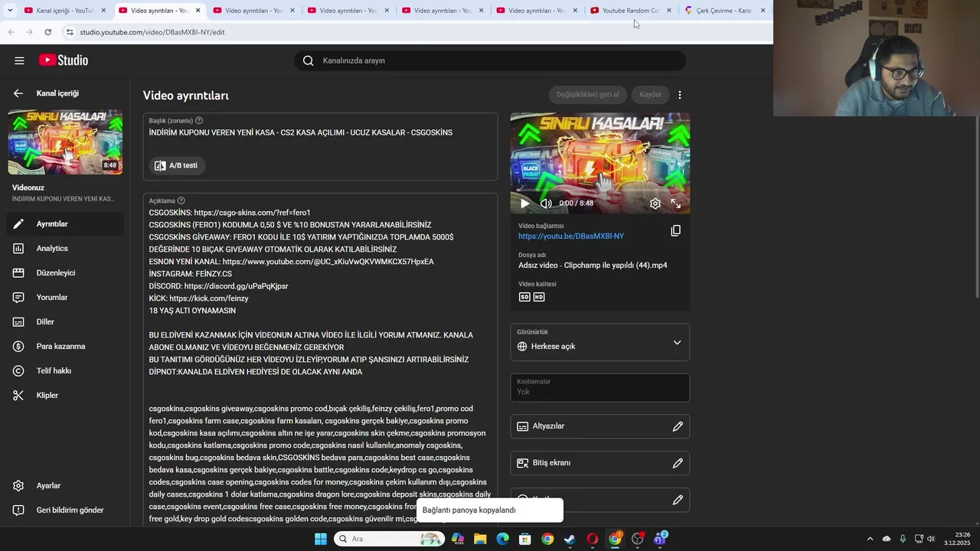Click the YouTube Studio logo
The width and height of the screenshot is (980, 551).
coord(64,60)
